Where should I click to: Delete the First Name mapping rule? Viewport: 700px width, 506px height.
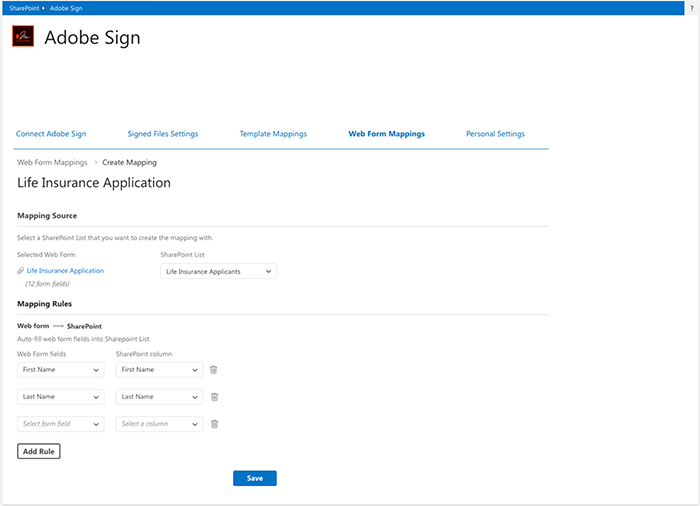[x=214, y=370]
